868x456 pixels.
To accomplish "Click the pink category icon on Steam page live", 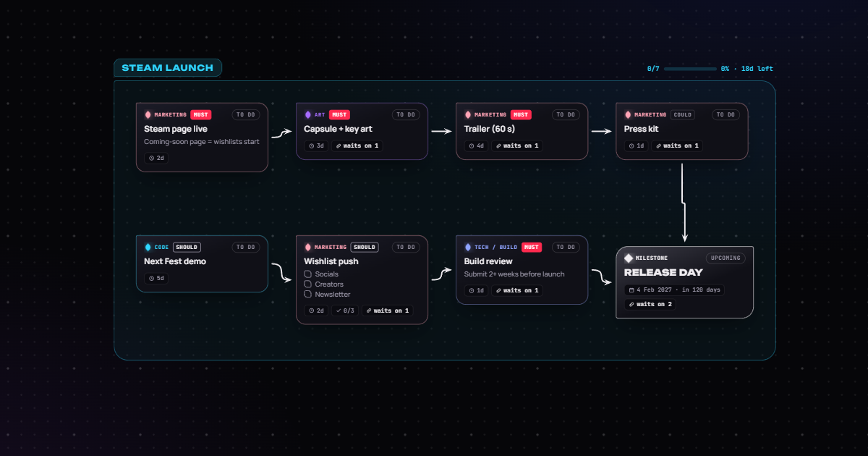I will pyautogui.click(x=148, y=114).
